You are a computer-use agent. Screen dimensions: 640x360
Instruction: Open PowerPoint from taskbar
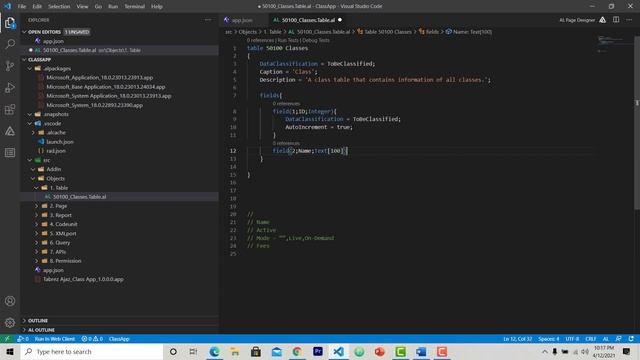(380, 351)
